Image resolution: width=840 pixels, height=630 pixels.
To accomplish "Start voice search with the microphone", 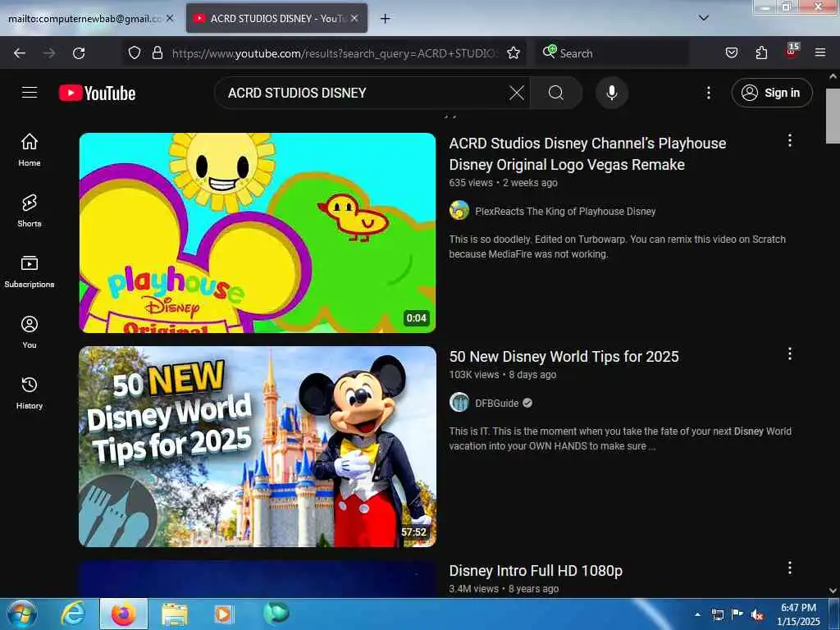I will click(612, 93).
